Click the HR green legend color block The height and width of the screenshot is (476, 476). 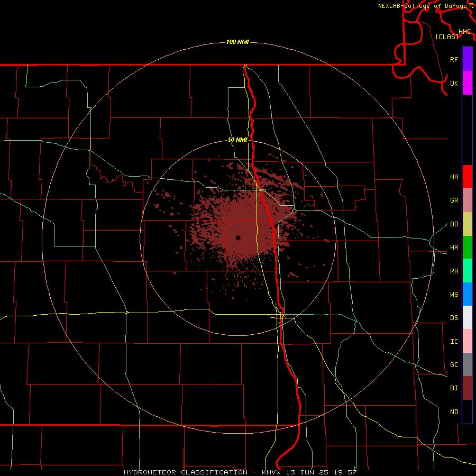click(467, 248)
